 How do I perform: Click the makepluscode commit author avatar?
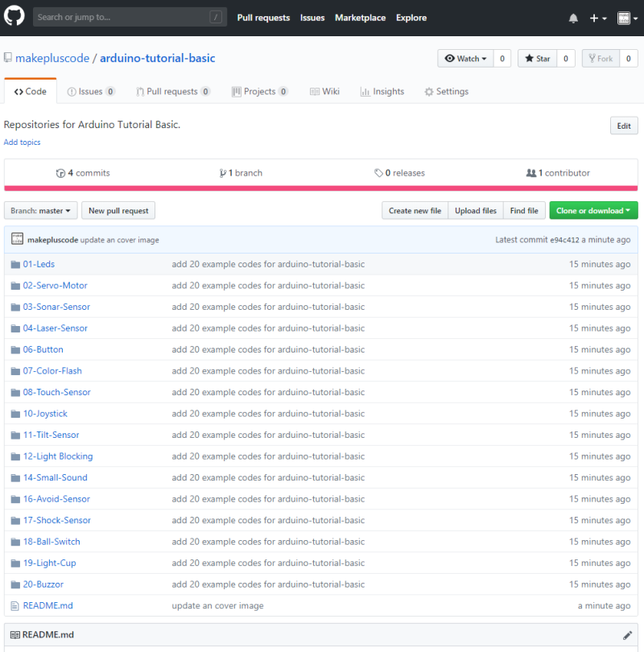17,239
